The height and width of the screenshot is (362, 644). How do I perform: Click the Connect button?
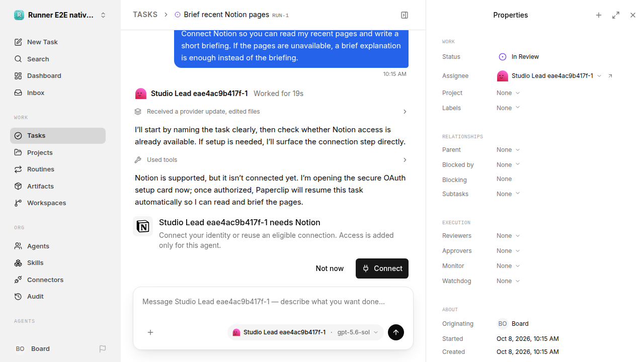(x=382, y=268)
